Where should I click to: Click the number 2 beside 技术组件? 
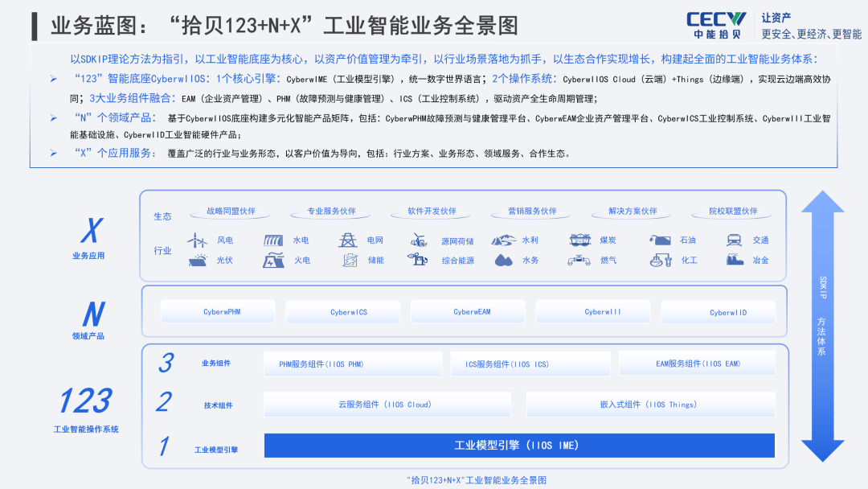(x=164, y=402)
